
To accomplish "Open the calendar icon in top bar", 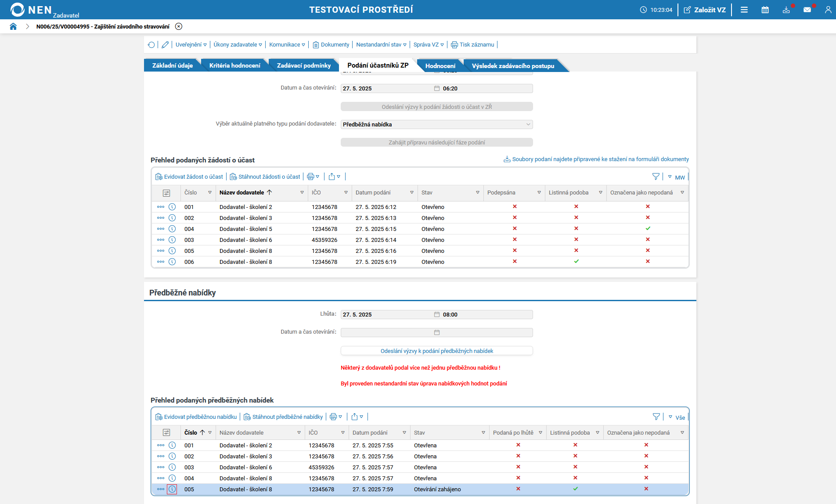I will point(765,10).
